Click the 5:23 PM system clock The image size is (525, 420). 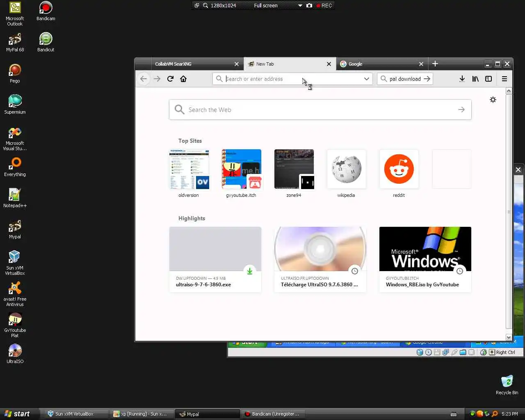[x=509, y=414]
